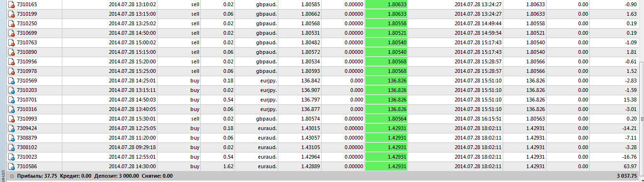Viewport: 644px width, 182px height.
Task: Click open price 1.43105
Action: coord(311,147)
